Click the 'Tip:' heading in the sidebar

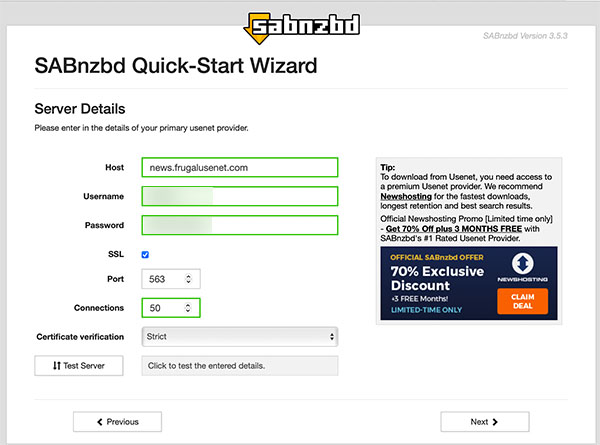pos(388,167)
